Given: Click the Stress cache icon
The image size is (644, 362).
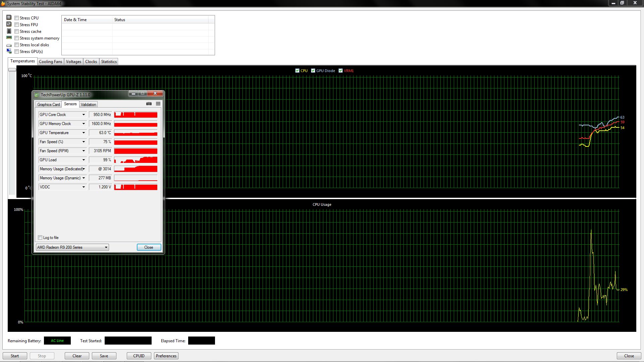Looking at the screenshot, I should (9, 31).
